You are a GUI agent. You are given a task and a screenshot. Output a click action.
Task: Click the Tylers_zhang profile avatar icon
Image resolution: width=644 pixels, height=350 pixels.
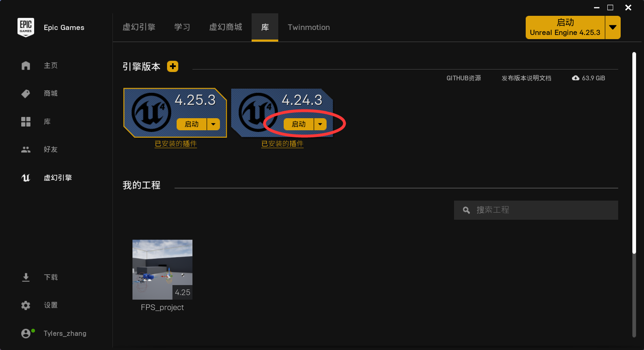pyautogui.click(x=26, y=333)
